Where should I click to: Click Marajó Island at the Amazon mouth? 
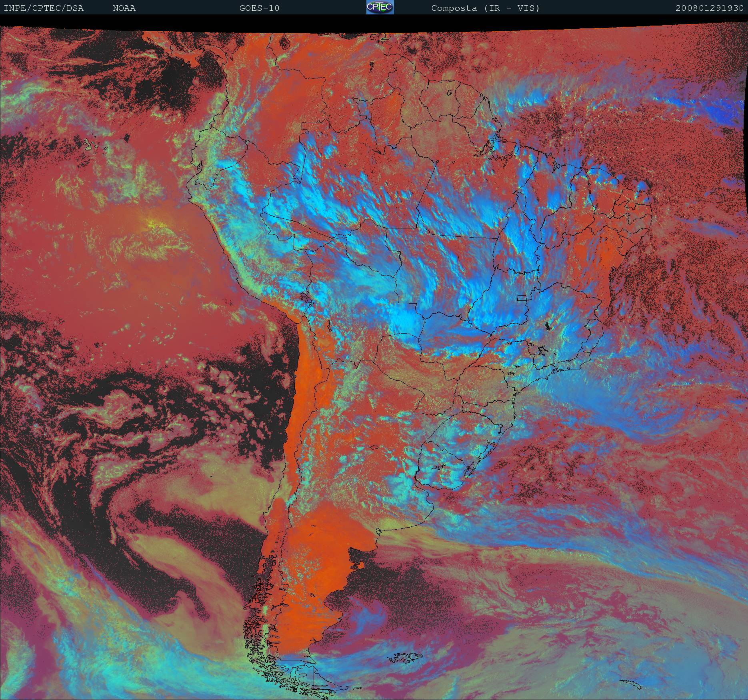pos(496,139)
